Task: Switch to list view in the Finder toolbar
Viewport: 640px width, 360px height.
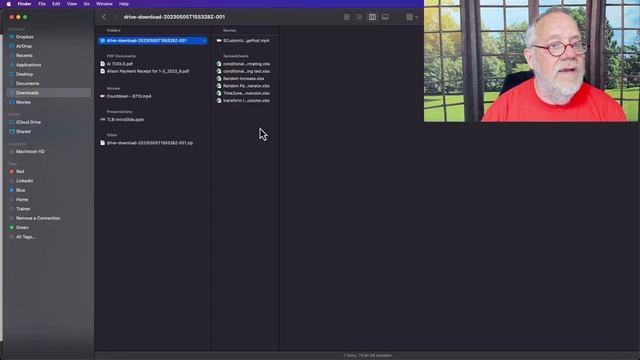Action: [x=359, y=17]
